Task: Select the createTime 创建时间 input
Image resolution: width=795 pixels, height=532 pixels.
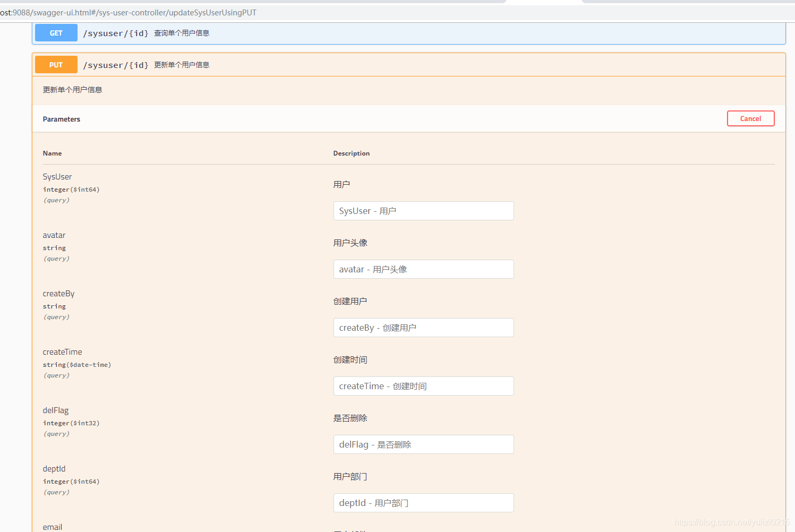Action: pyautogui.click(x=423, y=386)
